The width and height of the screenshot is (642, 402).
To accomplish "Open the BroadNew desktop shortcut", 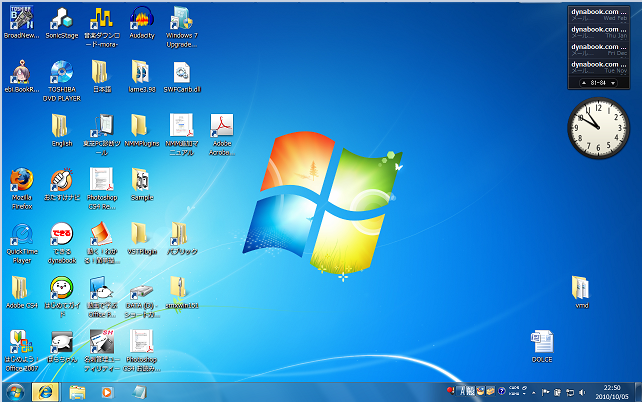I will point(22,23).
